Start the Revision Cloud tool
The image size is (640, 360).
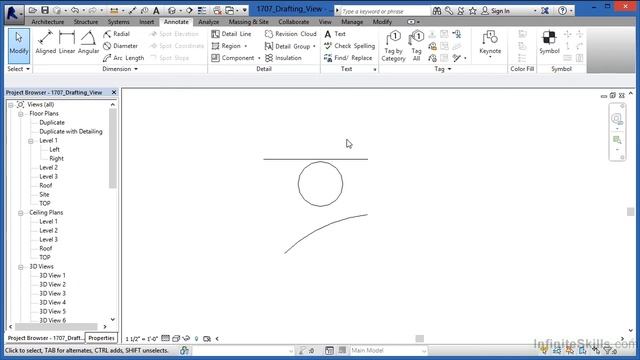(291, 34)
